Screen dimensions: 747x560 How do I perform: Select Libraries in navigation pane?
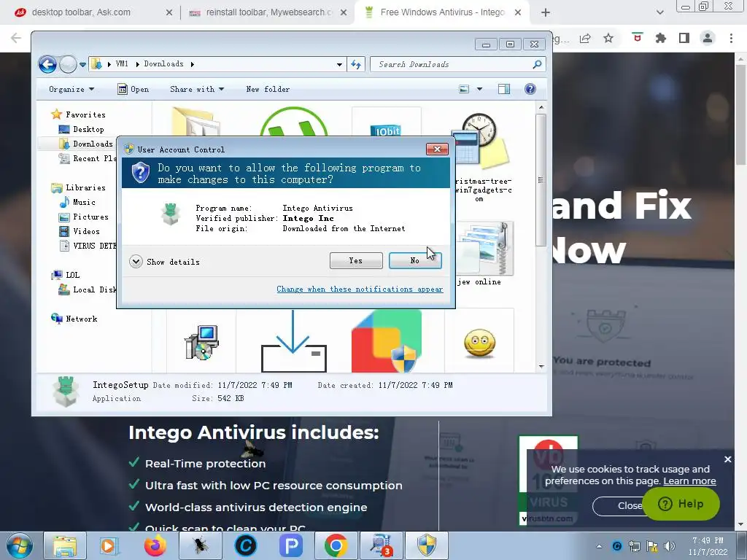pos(79,187)
